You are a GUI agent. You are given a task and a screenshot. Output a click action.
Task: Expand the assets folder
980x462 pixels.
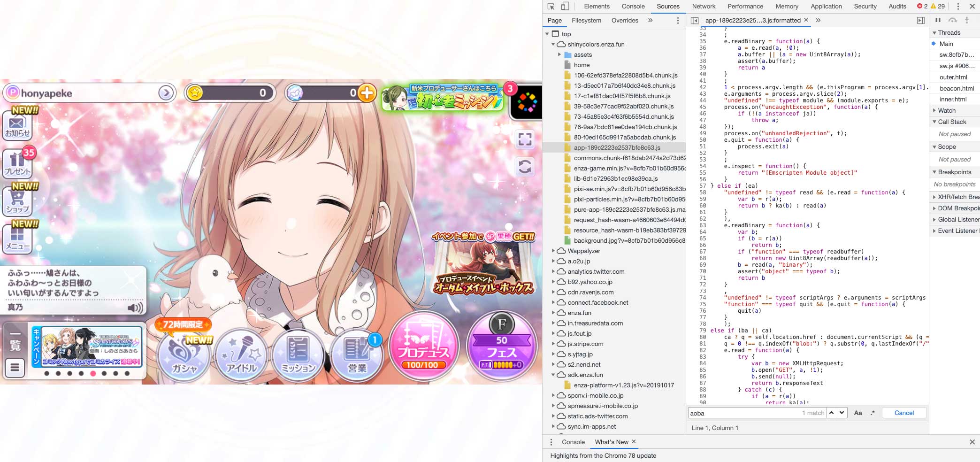(559, 55)
